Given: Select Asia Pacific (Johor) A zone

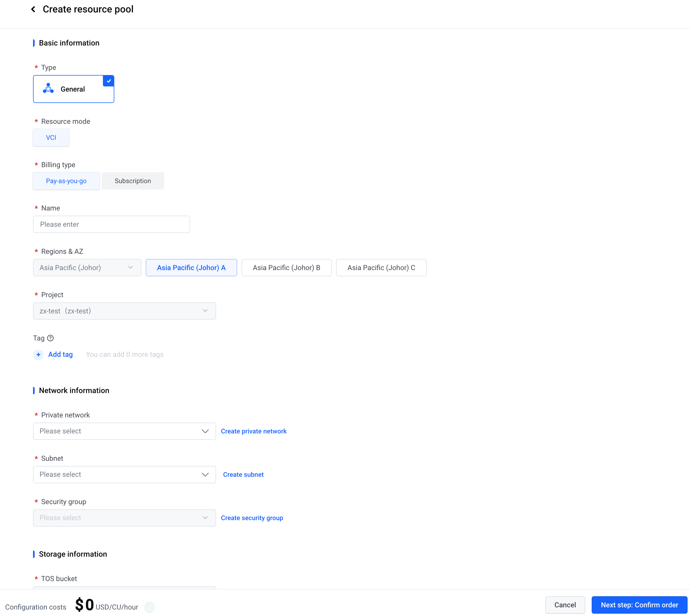Looking at the screenshot, I should point(191,268).
